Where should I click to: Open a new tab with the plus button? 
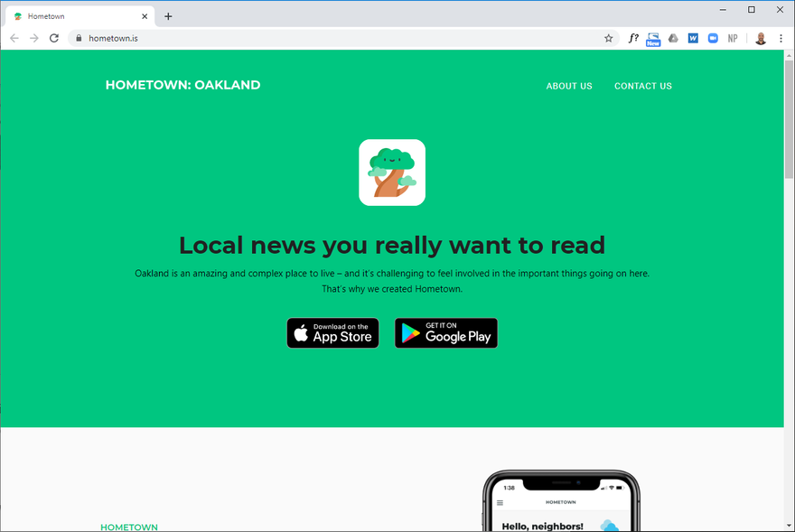point(168,16)
